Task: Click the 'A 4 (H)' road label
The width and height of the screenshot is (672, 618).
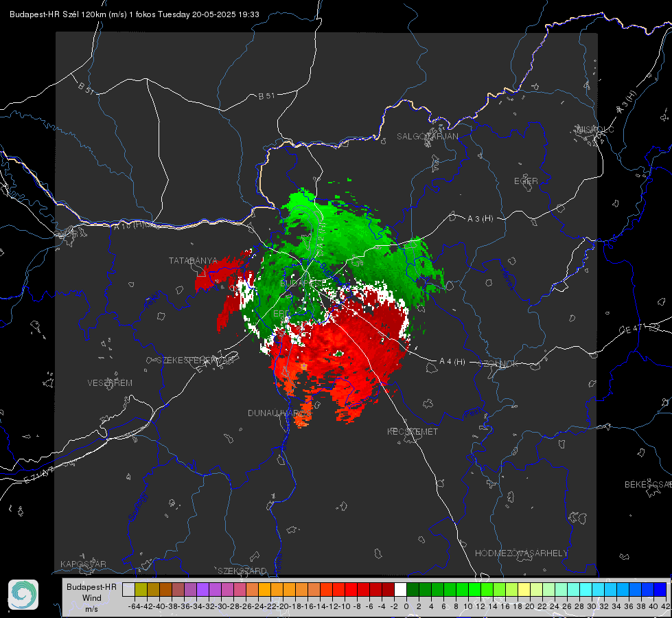Action: click(452, 362)
